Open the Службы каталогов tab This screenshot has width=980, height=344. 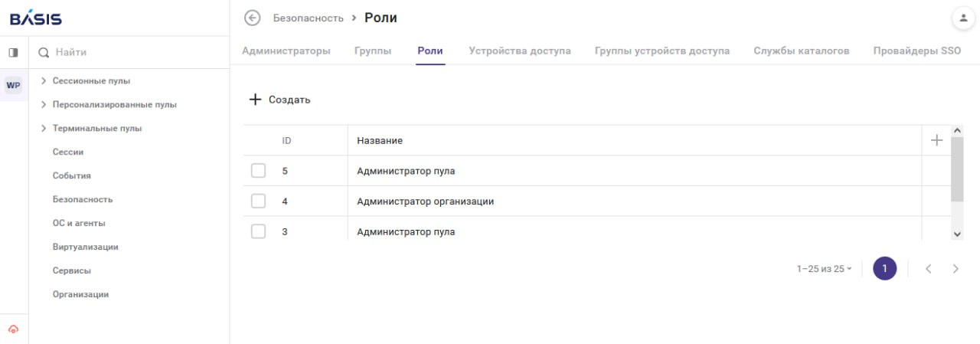coord(801,51)
